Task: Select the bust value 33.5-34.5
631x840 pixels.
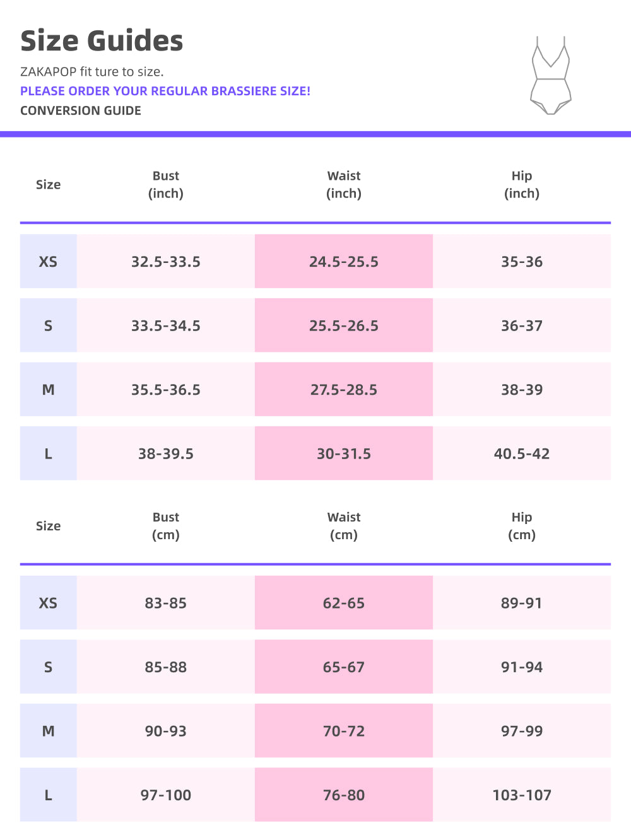Action: pyautogui.click(x=166, y=326)
